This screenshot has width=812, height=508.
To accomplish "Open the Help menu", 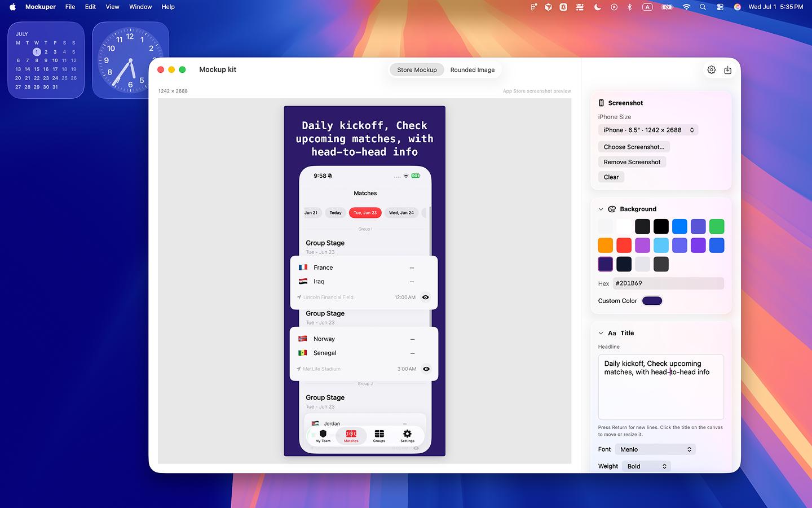I will 168,7.
